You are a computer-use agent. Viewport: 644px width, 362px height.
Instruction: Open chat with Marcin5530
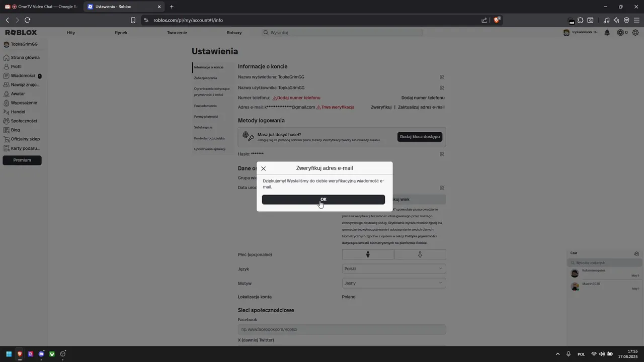(x=604, y=286)
